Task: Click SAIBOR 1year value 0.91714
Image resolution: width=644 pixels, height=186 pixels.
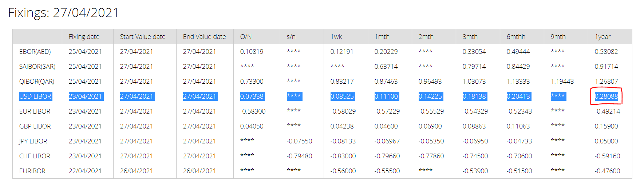Action: pos(606,67)
